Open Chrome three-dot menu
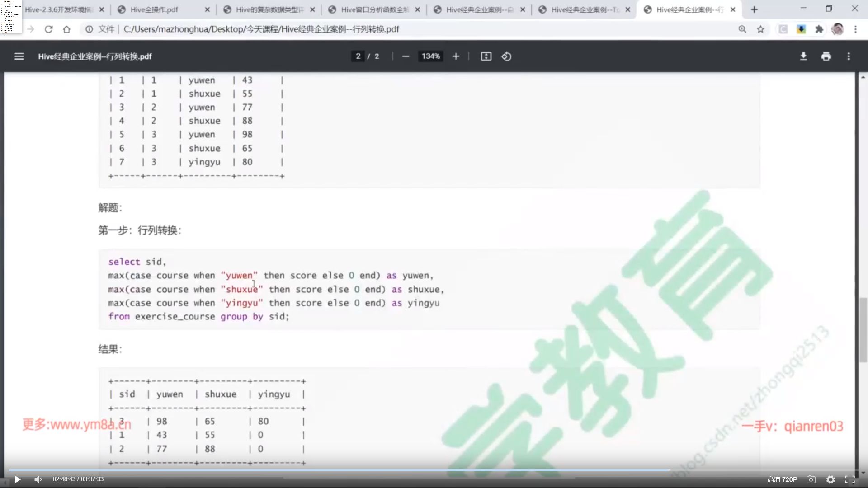Viewport: 868px width, 488px height. point(855,29)
